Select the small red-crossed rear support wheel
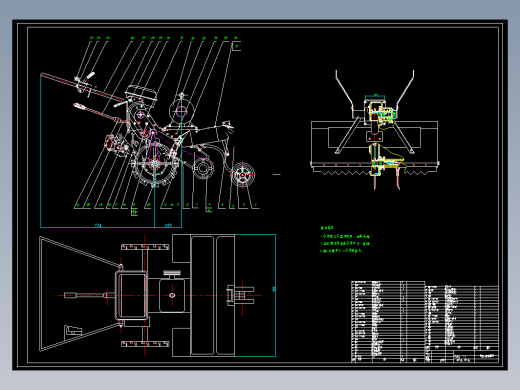 click(243, 175)
